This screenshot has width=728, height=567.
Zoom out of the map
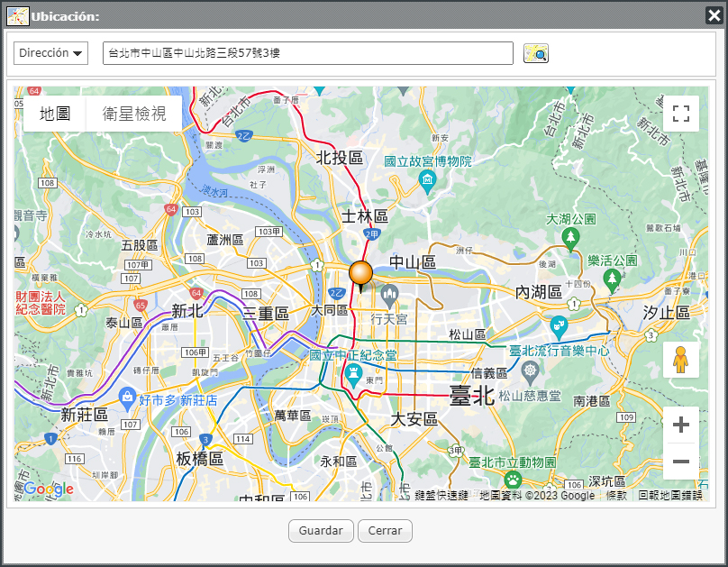[x=681, y=462]
